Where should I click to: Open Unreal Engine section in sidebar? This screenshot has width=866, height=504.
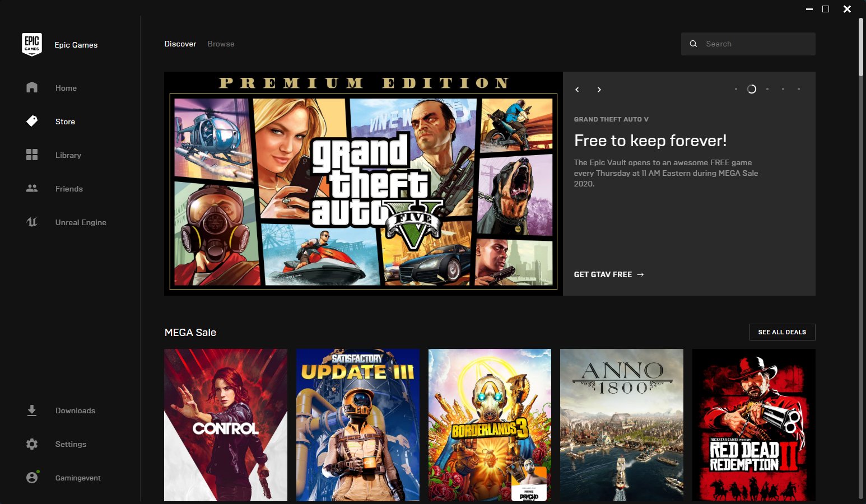(x=81, y=222)
